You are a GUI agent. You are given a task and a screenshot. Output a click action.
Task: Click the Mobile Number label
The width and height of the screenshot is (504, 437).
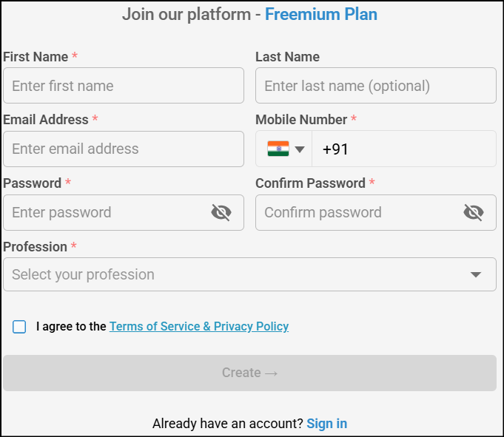(x=301, y=120)
